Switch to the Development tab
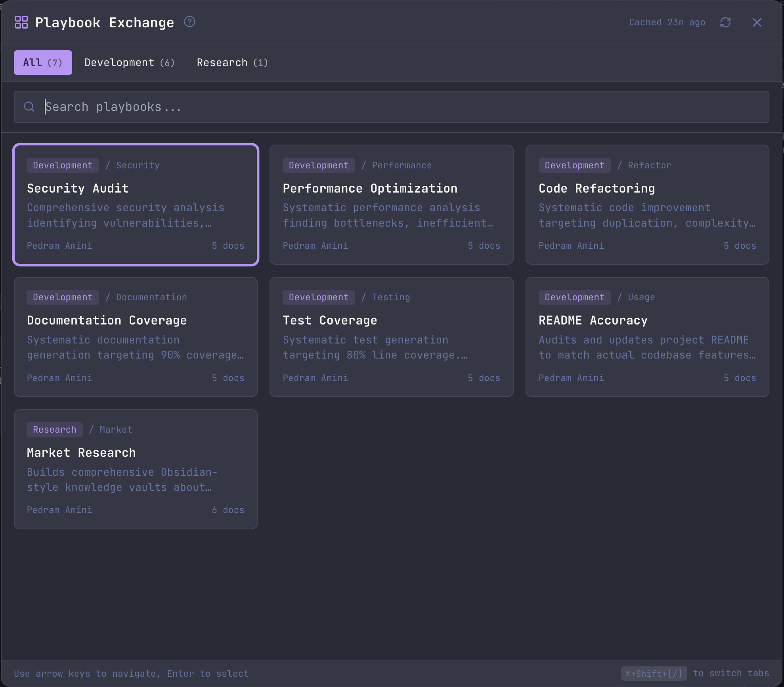The width and height of the screenshot is (784, 687). point(129,63)
